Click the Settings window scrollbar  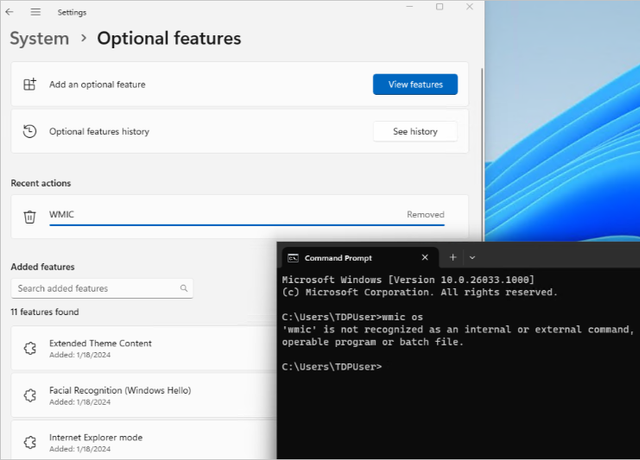(x=482, y=155)
